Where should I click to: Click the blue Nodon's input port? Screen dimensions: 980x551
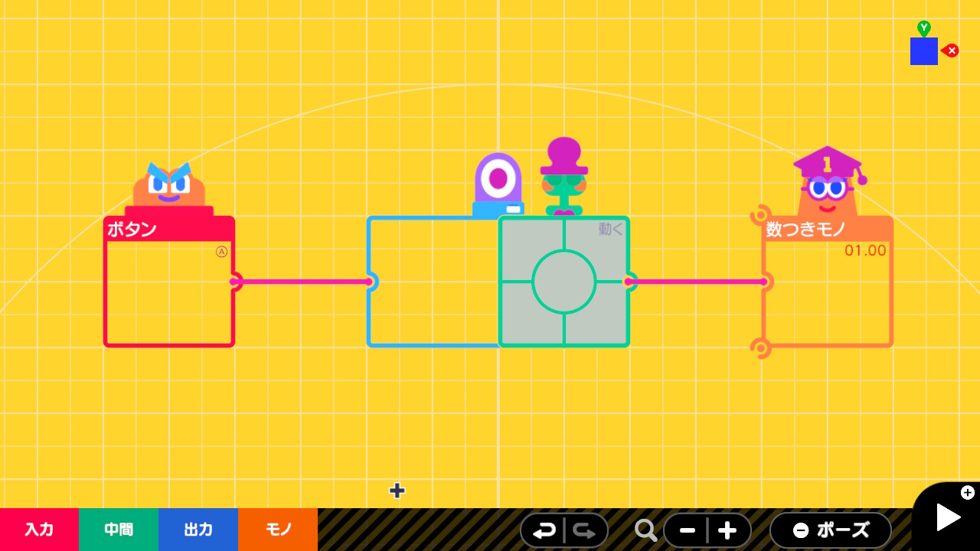[370, 282]
